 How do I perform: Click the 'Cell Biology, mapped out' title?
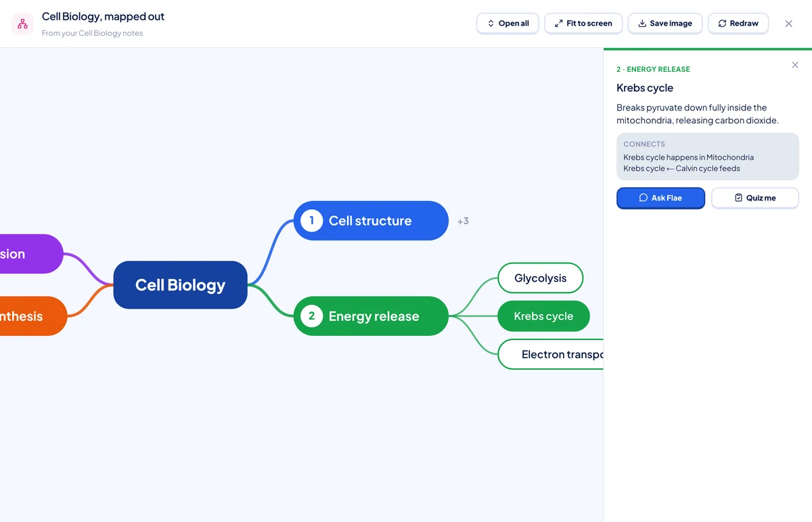tap(103, 16)
